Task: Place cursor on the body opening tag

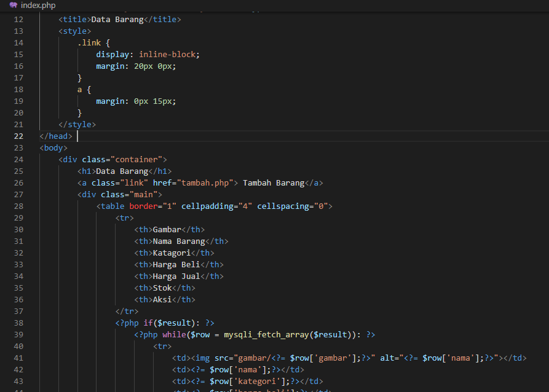Action: (52, 147)
